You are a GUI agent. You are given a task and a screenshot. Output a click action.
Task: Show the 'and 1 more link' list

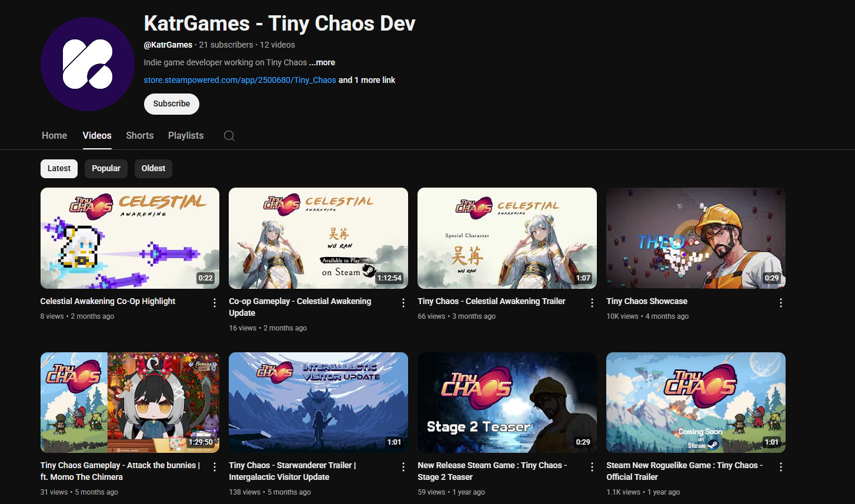(x=367, y=80)
